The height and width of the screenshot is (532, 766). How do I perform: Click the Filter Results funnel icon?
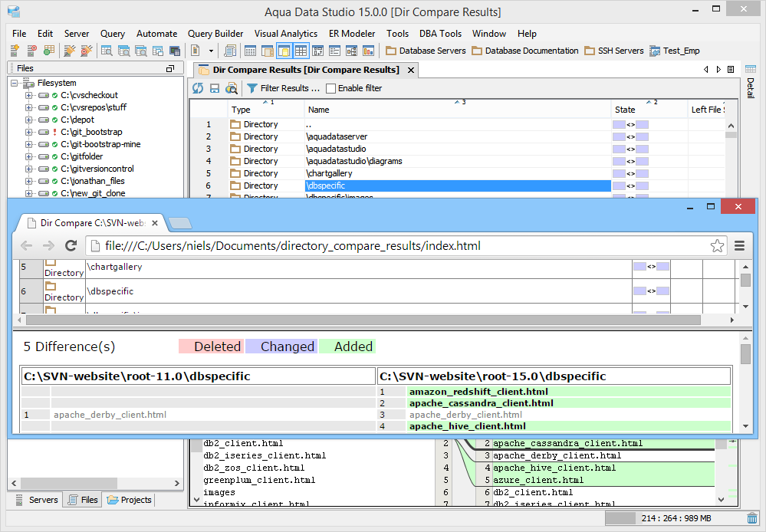click(251, 88)
